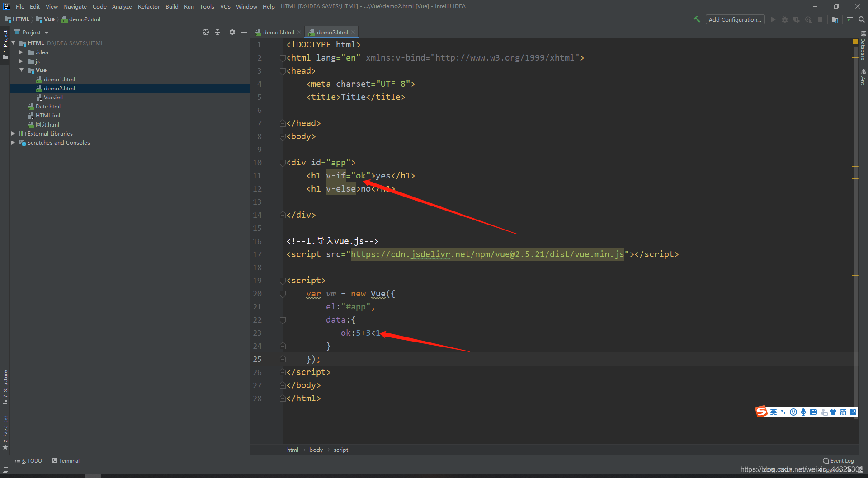Open the Navigate menu
This screenshot has height=478, width=868.
(75, 6)
